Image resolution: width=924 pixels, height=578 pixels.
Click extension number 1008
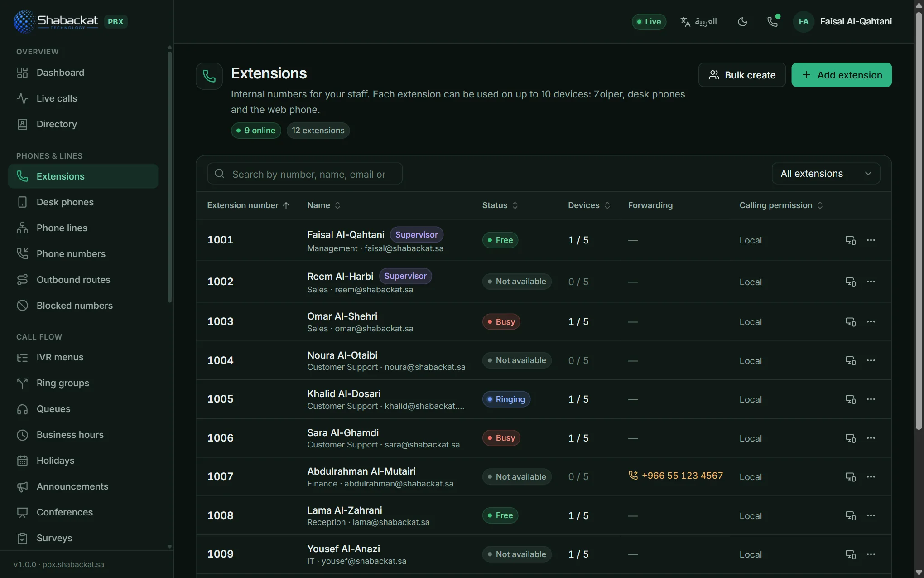(x=220, y=515)
